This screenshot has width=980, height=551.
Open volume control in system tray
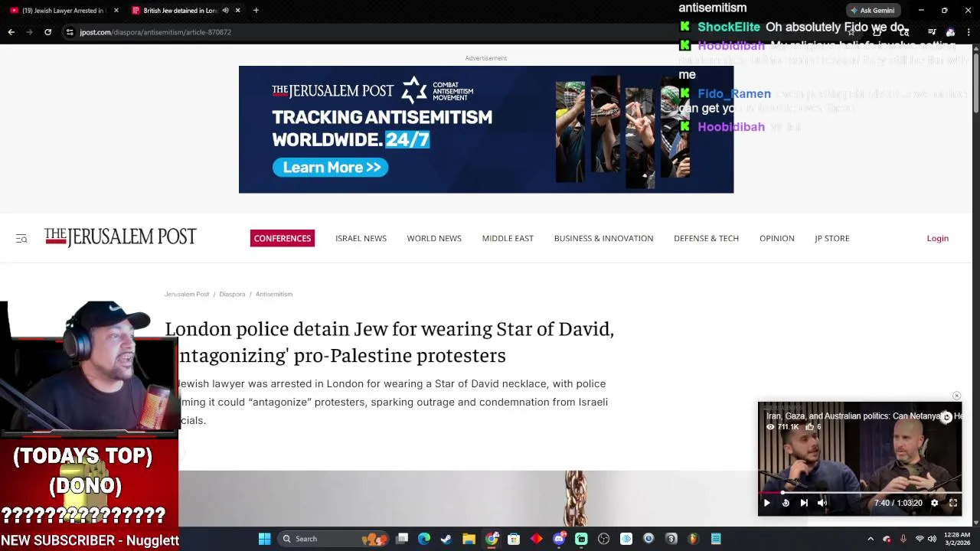tap(932, 539)
